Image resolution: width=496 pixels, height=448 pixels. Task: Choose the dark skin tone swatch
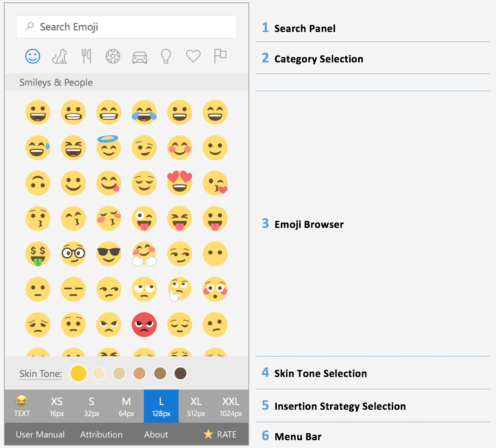pos(180,373)
